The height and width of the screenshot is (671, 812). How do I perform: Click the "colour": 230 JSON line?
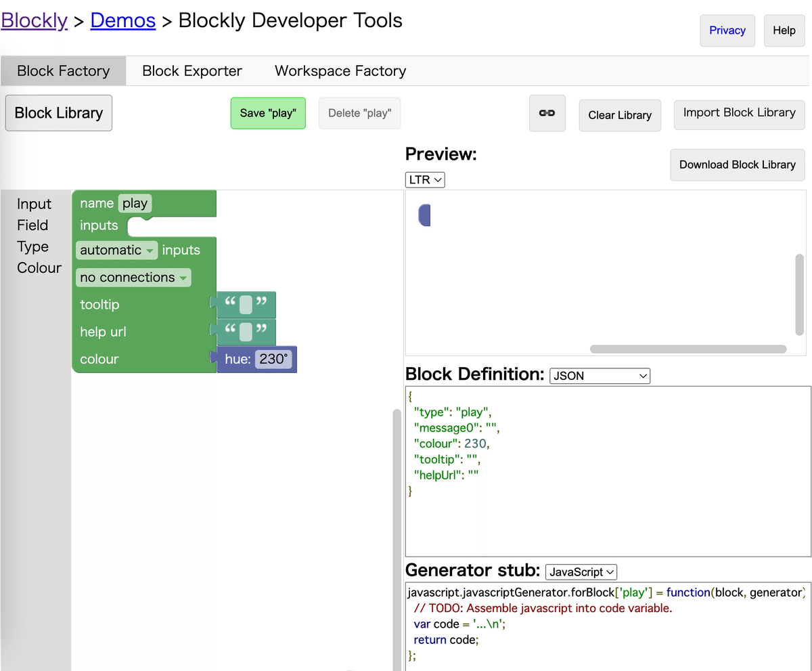tap(451, 443)
